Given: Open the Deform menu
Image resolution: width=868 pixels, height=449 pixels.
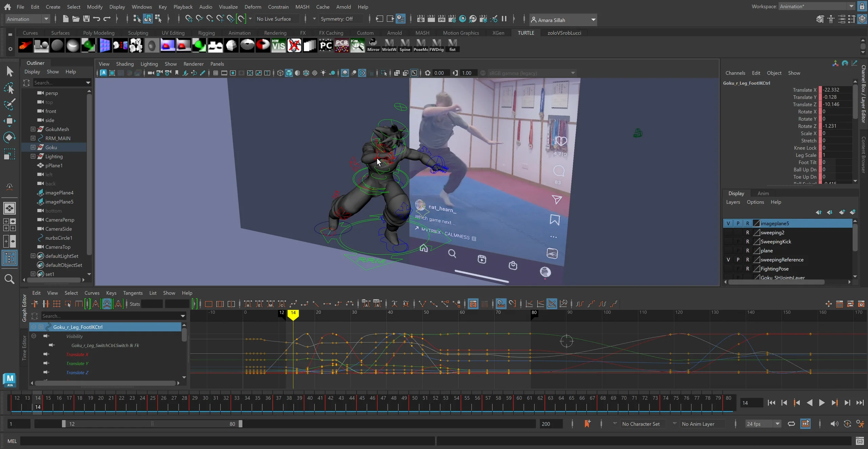Looking at the screenshot, I should tap(253, 6).
